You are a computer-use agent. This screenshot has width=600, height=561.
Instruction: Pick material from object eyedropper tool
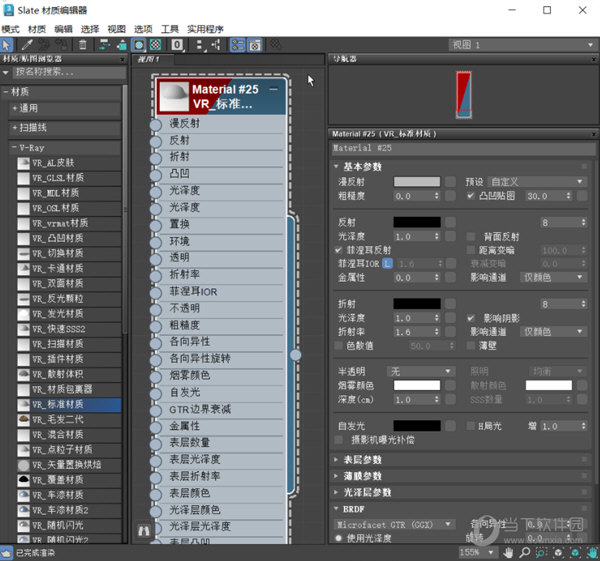(27, 45)
